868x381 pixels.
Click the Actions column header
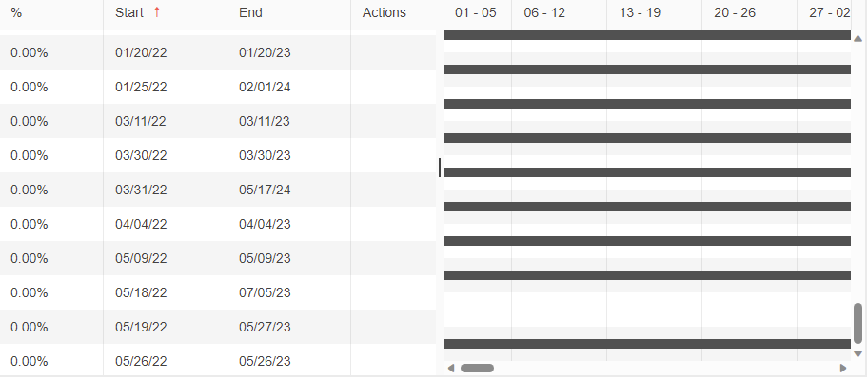385,12
